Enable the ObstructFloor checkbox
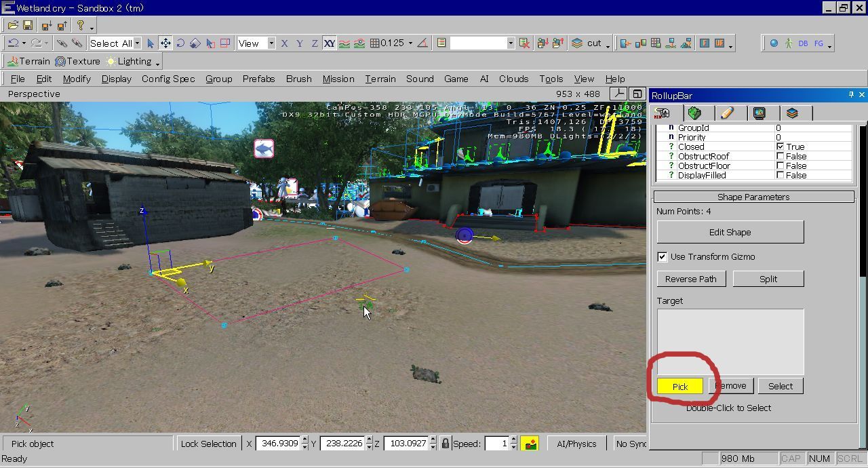The image size is (868, 468). pyautogui.click(x=780, y=165)
